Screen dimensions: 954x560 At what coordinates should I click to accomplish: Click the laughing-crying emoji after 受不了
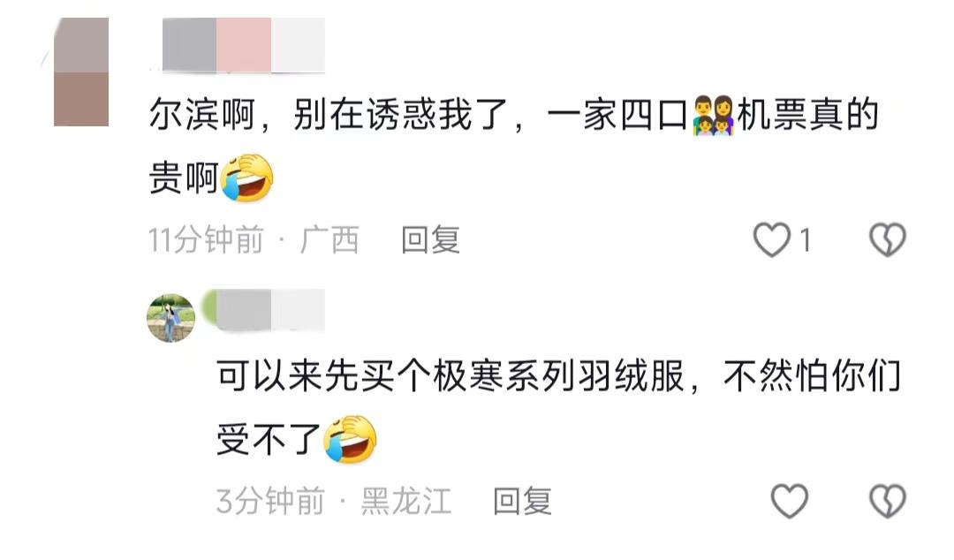tap(350, 440)
